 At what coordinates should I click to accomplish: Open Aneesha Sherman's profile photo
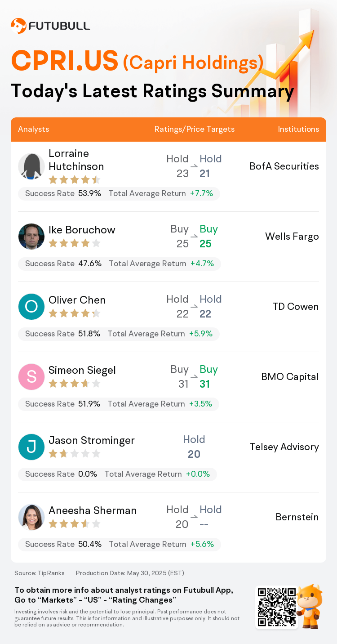click(x=31, y=517)
